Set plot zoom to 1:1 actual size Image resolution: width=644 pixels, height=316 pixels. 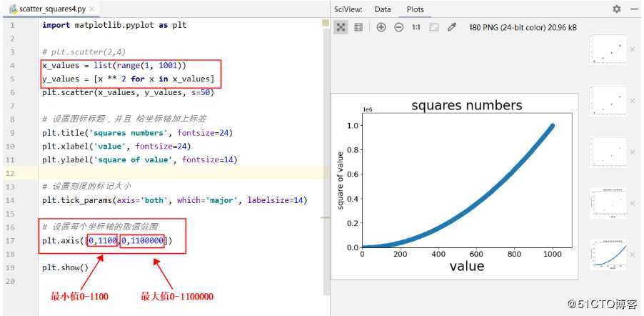point(416,27)
